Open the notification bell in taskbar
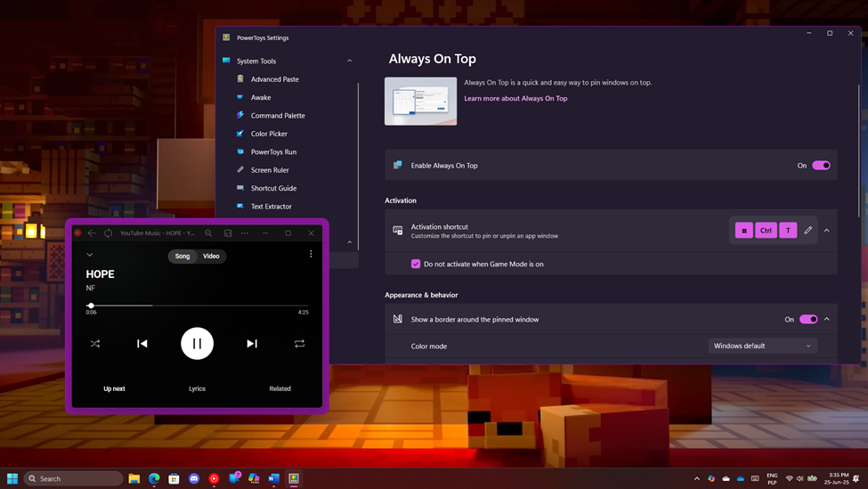The image size is (868, 489). click(x=856, y=478)
